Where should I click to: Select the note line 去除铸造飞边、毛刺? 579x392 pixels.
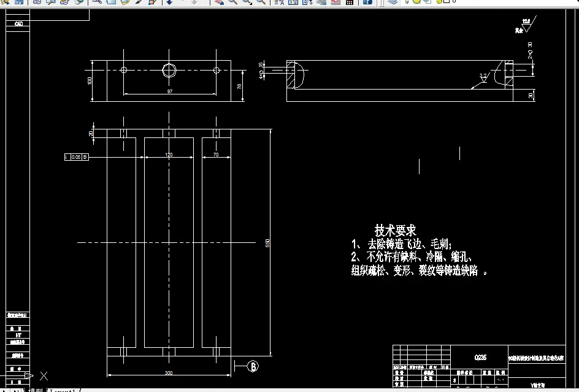click(x=409, y=244)
